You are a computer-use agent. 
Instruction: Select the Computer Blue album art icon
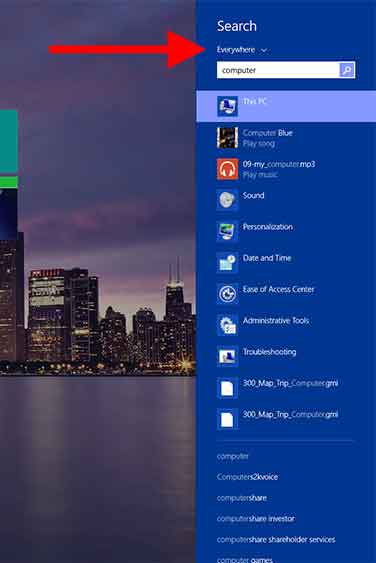click(227, 138)
